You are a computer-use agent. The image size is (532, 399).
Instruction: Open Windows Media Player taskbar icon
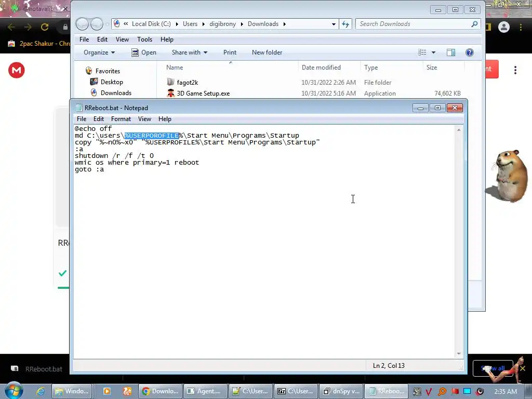click(x=107, y=391)
